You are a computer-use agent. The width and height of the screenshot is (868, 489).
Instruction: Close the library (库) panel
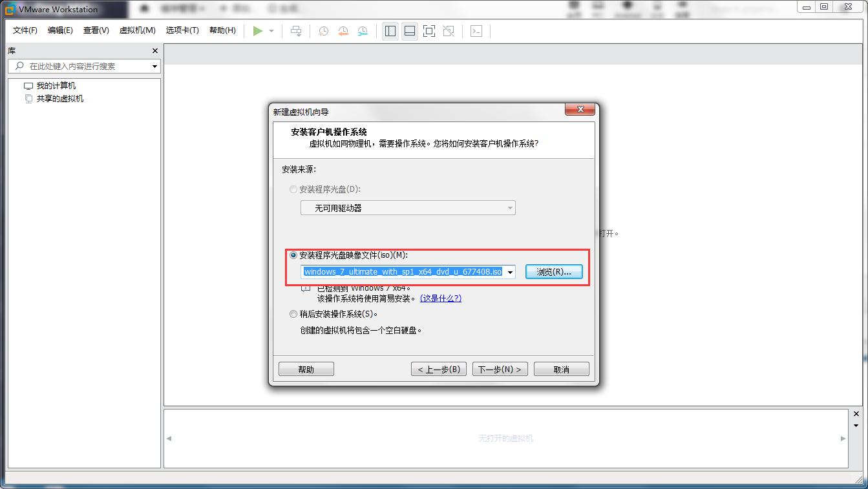click(155, 50)
